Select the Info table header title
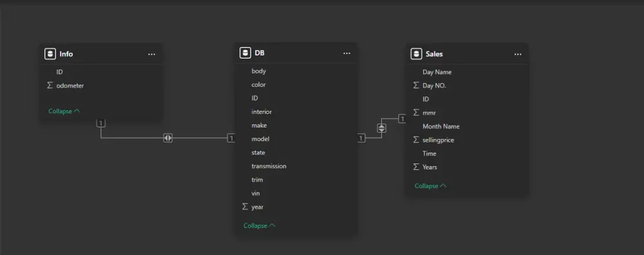 pyautogui.click(x=66, y=54)
